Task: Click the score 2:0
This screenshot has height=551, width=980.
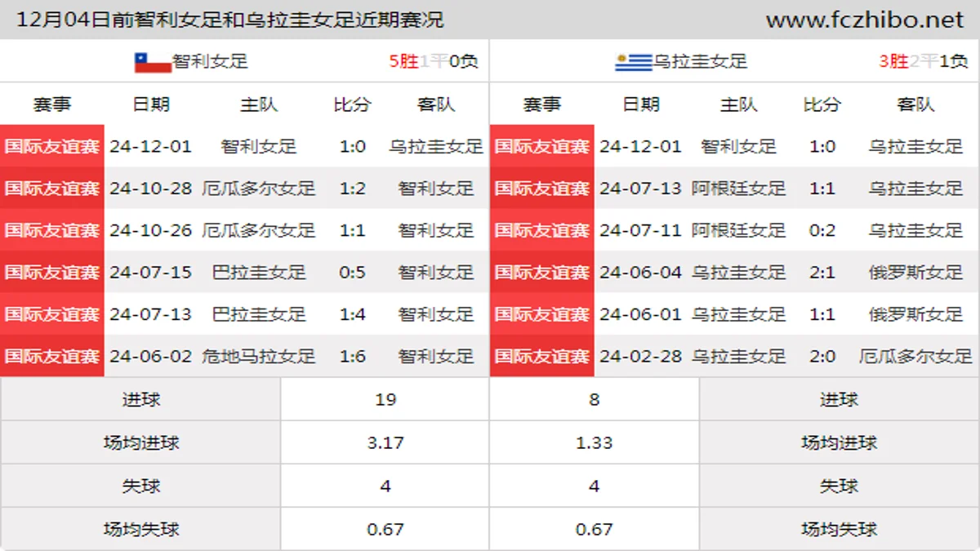Action: pos(822,356)
